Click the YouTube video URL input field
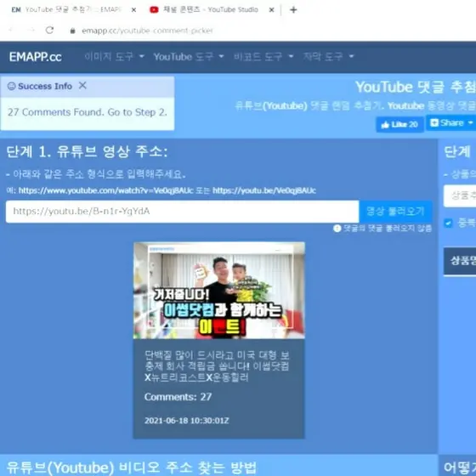The width and height of the screenshot is (476, 476). 182,212
